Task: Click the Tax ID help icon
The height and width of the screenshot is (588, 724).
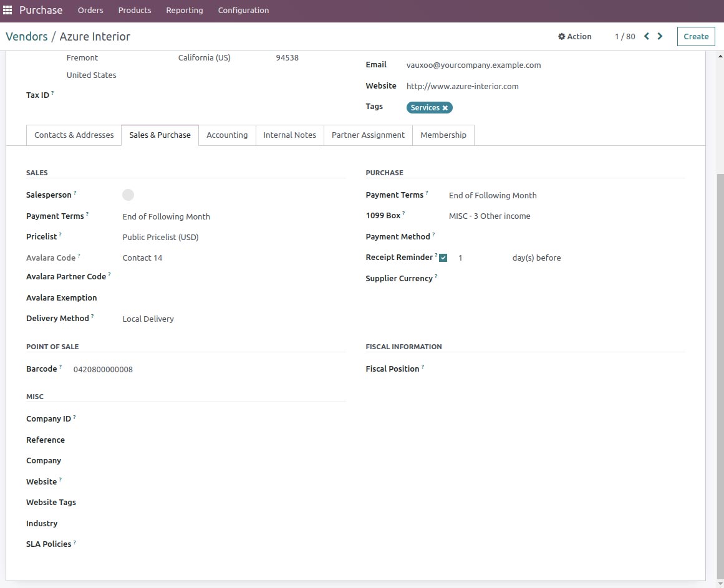Action: (x=53, y=92)
